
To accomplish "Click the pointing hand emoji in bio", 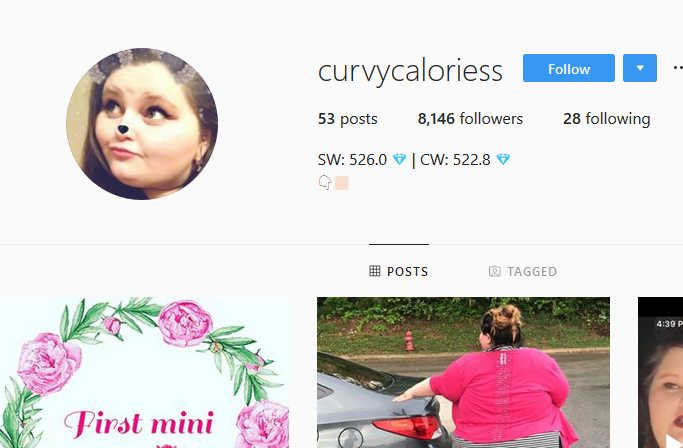I will [325, 182].
